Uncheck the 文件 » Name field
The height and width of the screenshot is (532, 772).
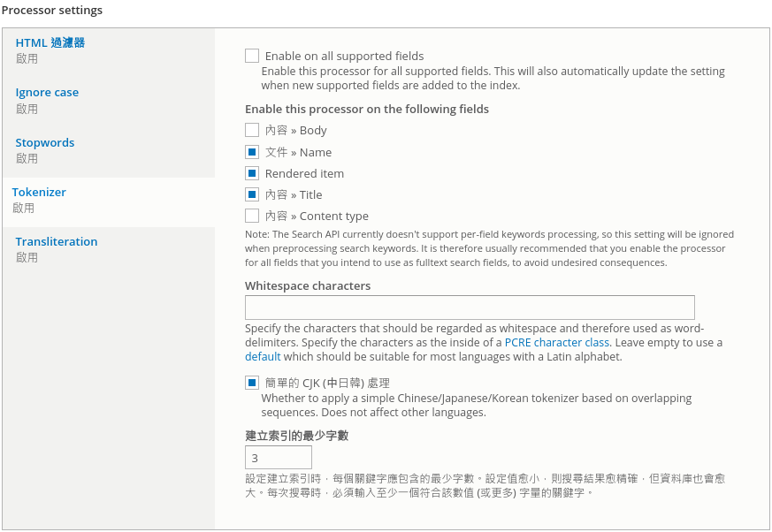click(252, 152)
